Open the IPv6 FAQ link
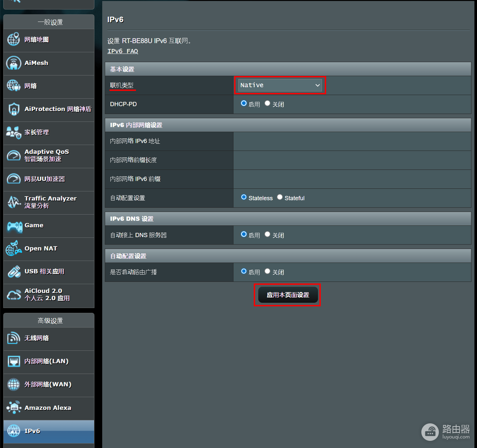Viewport: 477px width, 448px height. 123,51
